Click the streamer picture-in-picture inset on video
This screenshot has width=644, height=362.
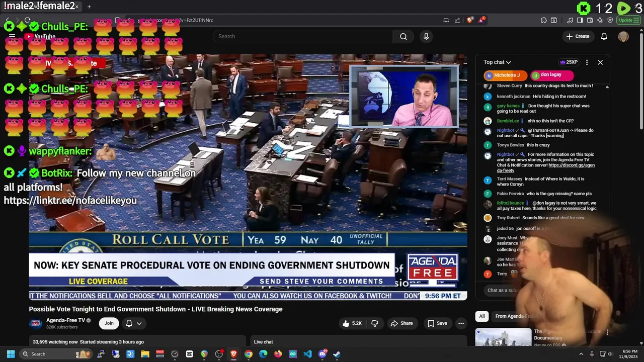(x=404, y=96)
